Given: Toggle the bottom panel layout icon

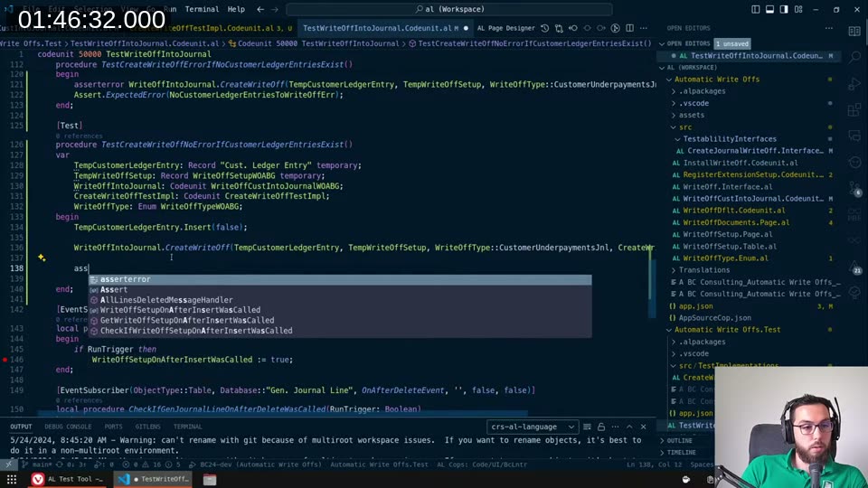Looking at the screenshot, I should [x=770, y=9].
